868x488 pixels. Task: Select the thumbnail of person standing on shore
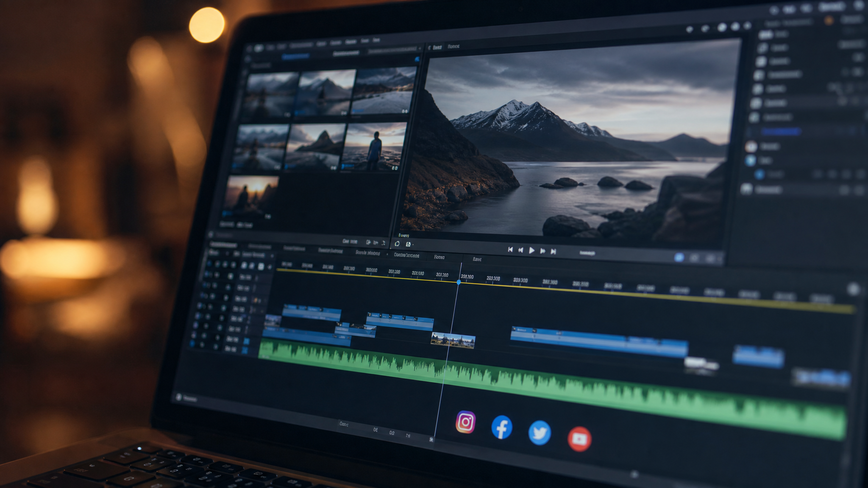[374, 147]
